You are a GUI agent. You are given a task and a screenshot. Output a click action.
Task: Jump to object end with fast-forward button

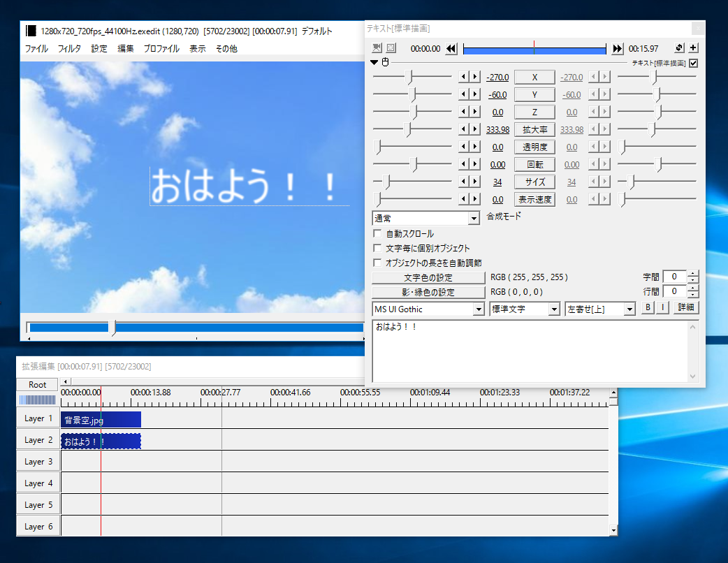(x=617, y=48)
